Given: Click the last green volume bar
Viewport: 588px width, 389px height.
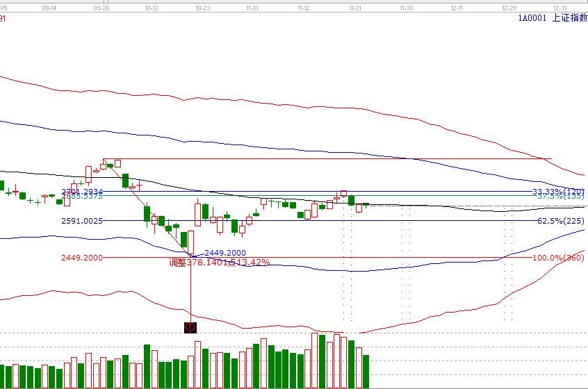Looking at the screenshot, I should 366,372.
